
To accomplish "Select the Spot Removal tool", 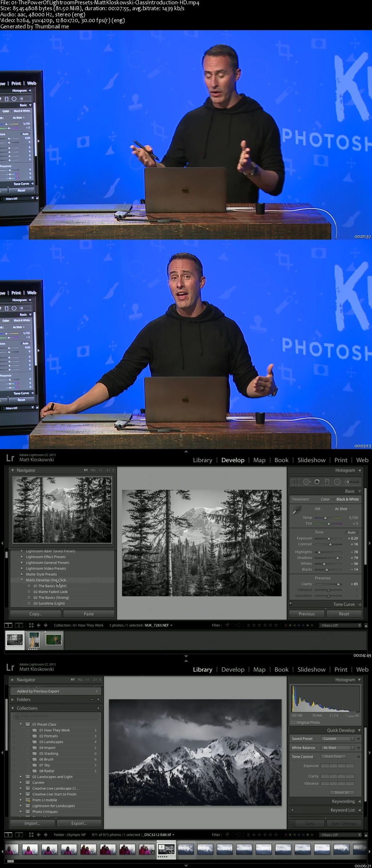I will (306, 482).
